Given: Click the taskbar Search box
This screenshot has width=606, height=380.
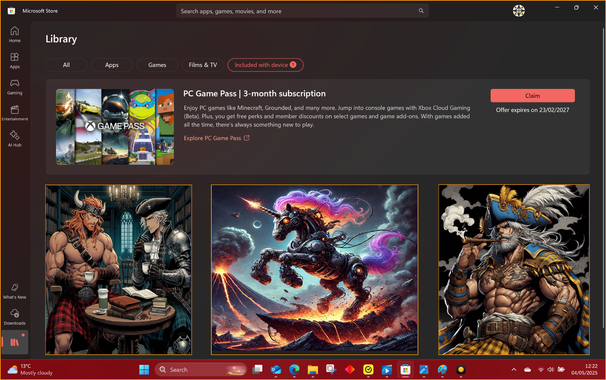Looking at the screenshot, I should click(x=201, y=370).
